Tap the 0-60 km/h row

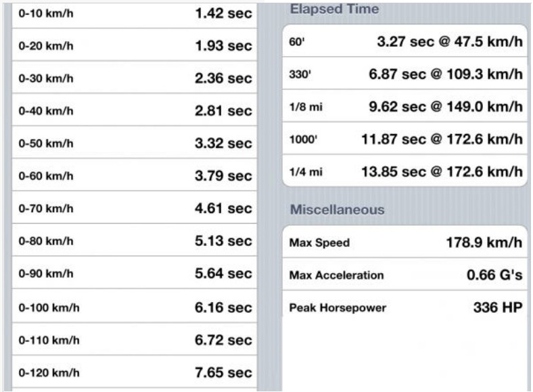pyautogui.click(x=135, y=176)
